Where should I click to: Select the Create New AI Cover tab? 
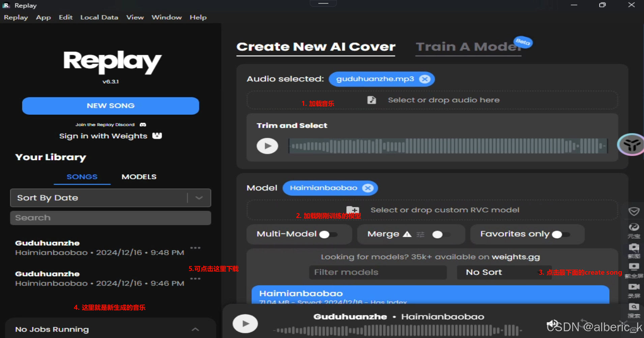(x=316, y=47)
